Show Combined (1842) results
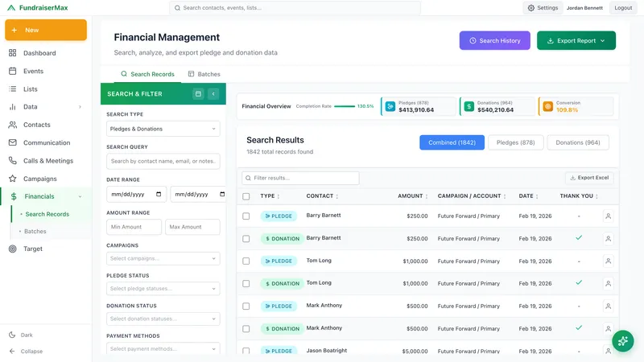The image size is (644, 362). tap(452, 142)
